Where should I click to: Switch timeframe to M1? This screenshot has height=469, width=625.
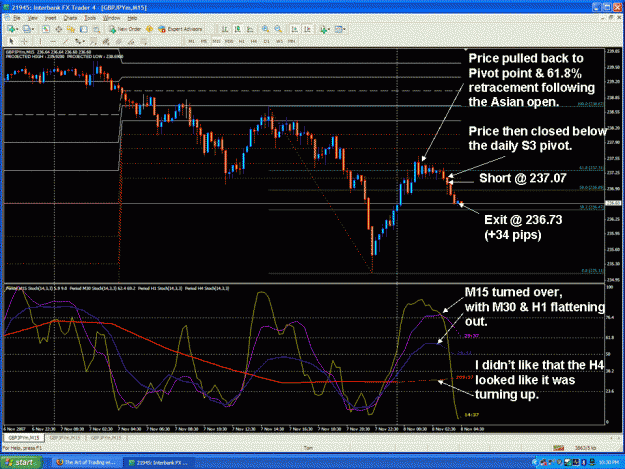pos(191,41)
